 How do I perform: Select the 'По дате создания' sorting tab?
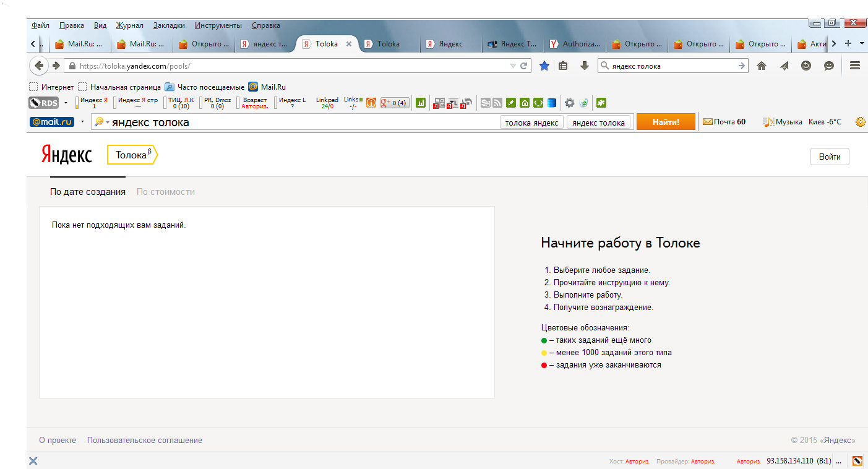(88, 192)
